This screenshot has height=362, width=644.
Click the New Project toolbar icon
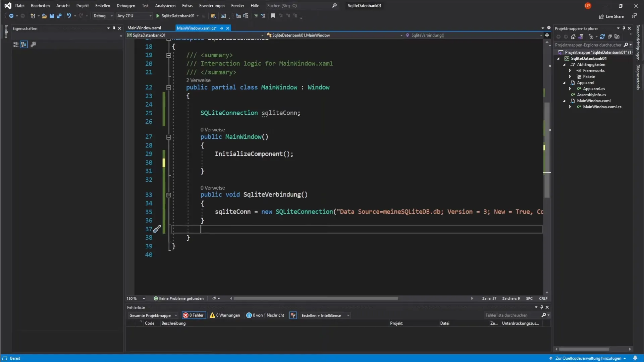33,16
